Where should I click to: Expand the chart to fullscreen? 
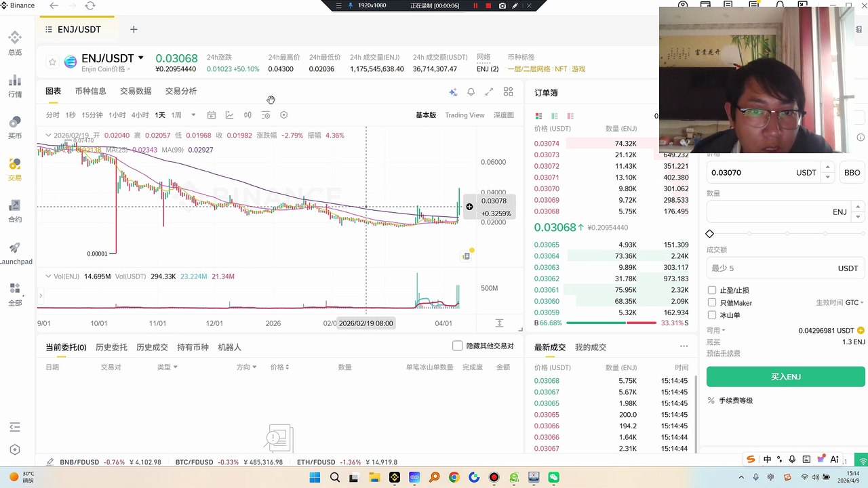tap(489, 92)
